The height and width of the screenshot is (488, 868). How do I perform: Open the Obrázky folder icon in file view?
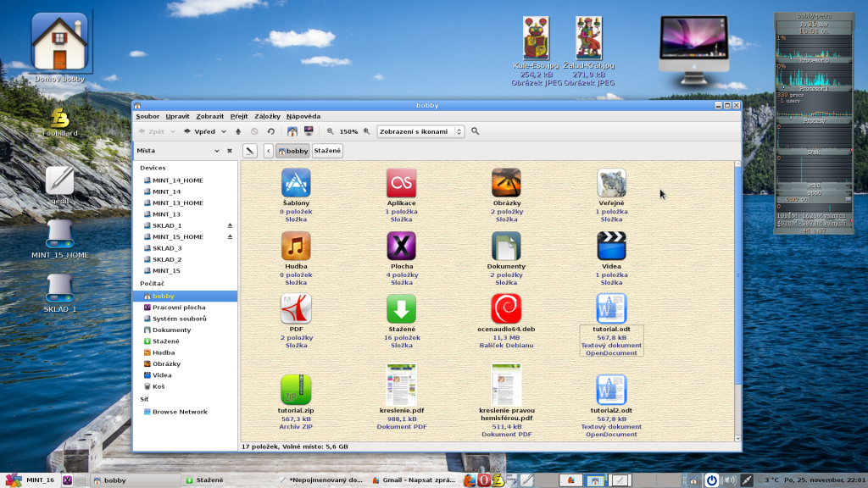506,183
